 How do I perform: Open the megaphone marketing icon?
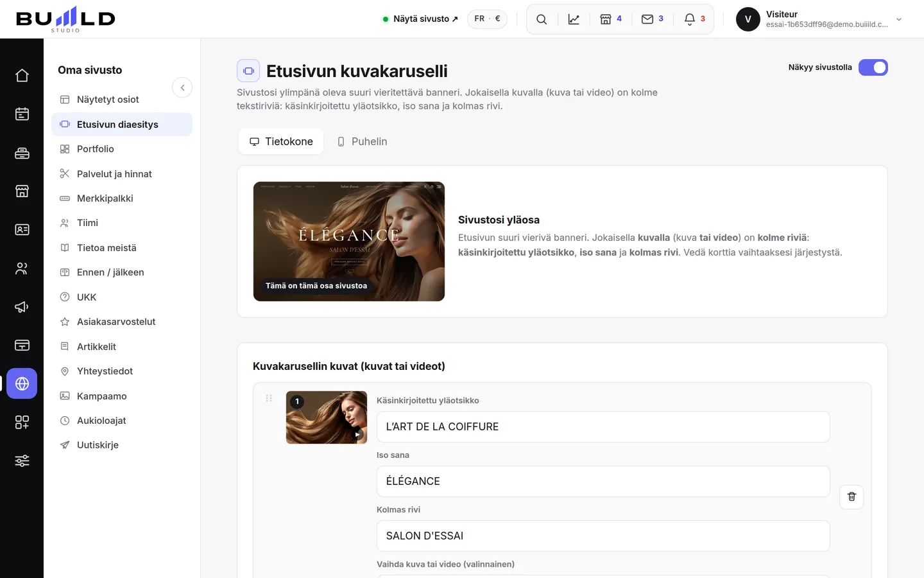(22, 307)
